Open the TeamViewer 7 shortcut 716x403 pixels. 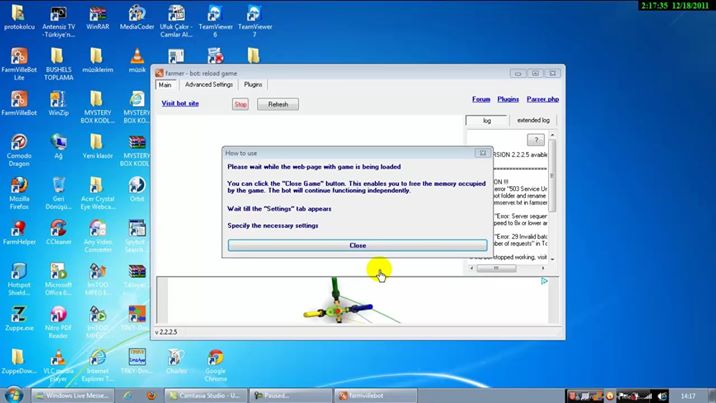(255, 21)
